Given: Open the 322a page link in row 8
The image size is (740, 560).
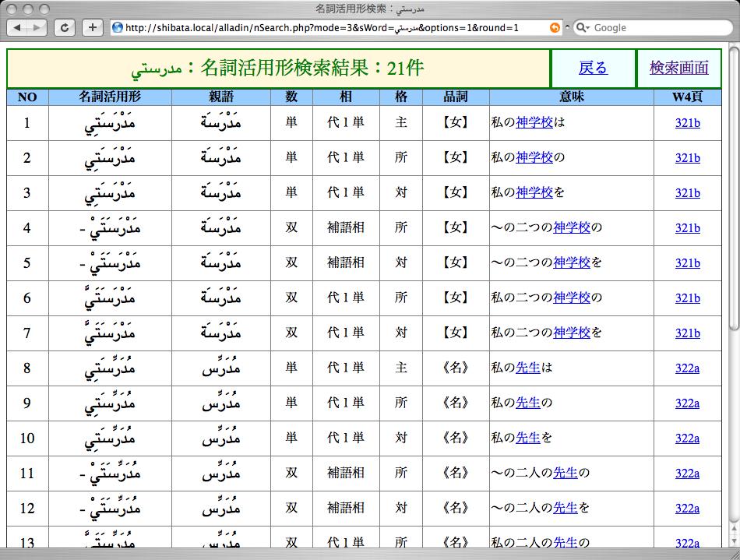Looking at the screenshot, I should 687,368.
